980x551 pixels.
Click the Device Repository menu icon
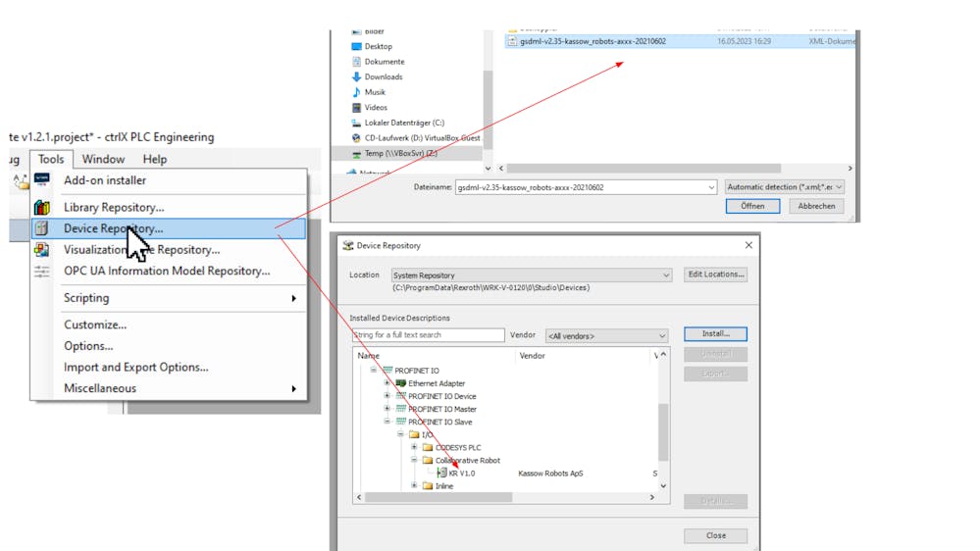[42, 228]
